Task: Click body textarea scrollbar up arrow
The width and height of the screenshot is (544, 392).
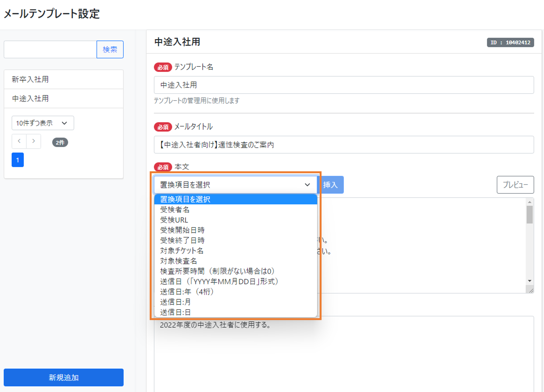Action: pyautogui.click(x=530, y=202)
